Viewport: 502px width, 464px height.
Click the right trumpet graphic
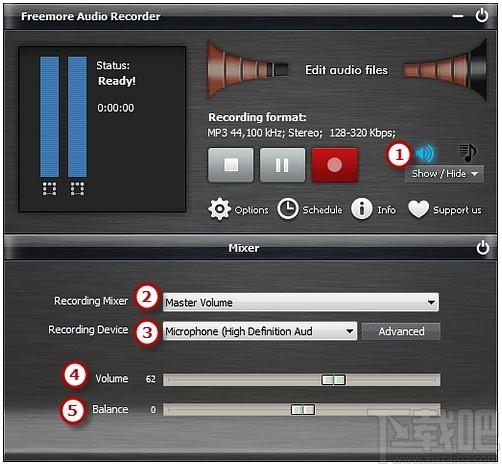(445, 69)
